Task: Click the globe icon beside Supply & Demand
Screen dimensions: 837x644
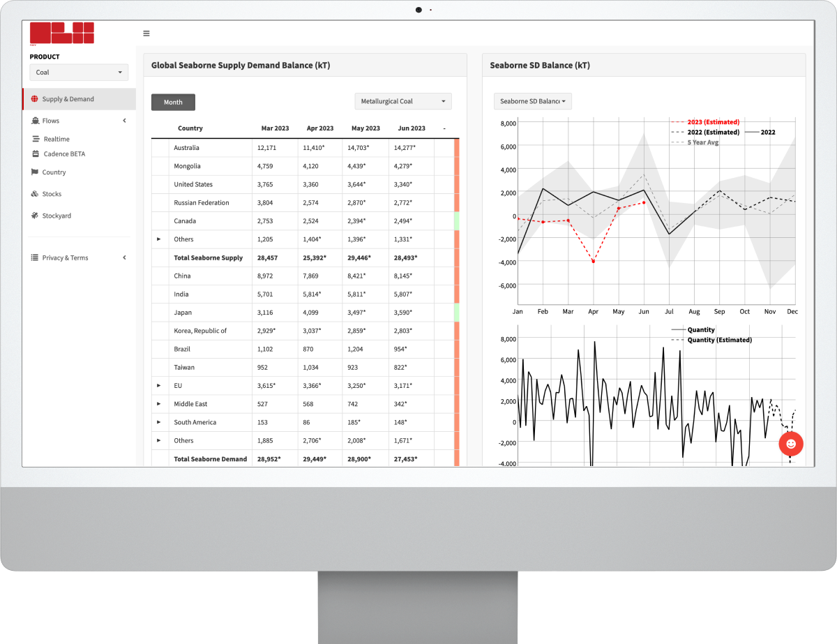Action: [x=35, y=99]
